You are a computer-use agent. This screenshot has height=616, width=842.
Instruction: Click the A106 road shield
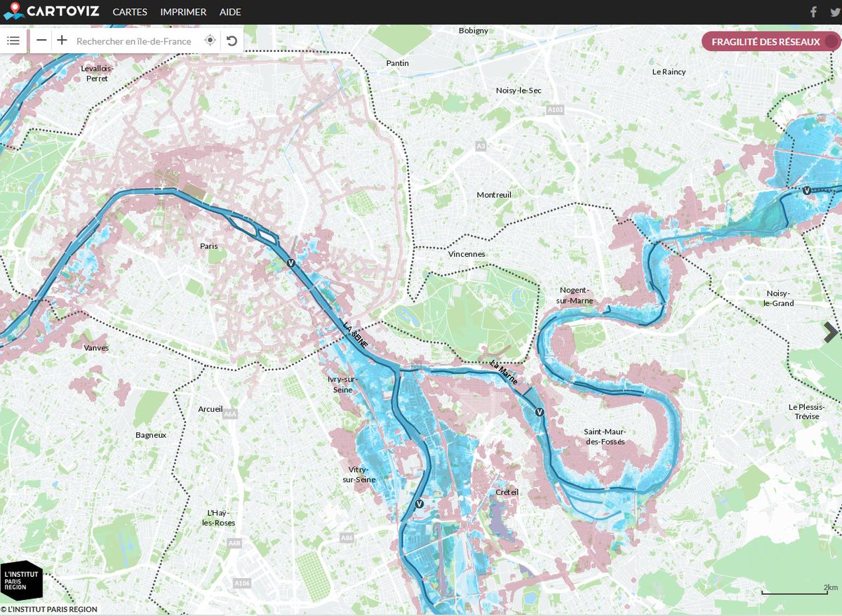[x=242, y=583]
